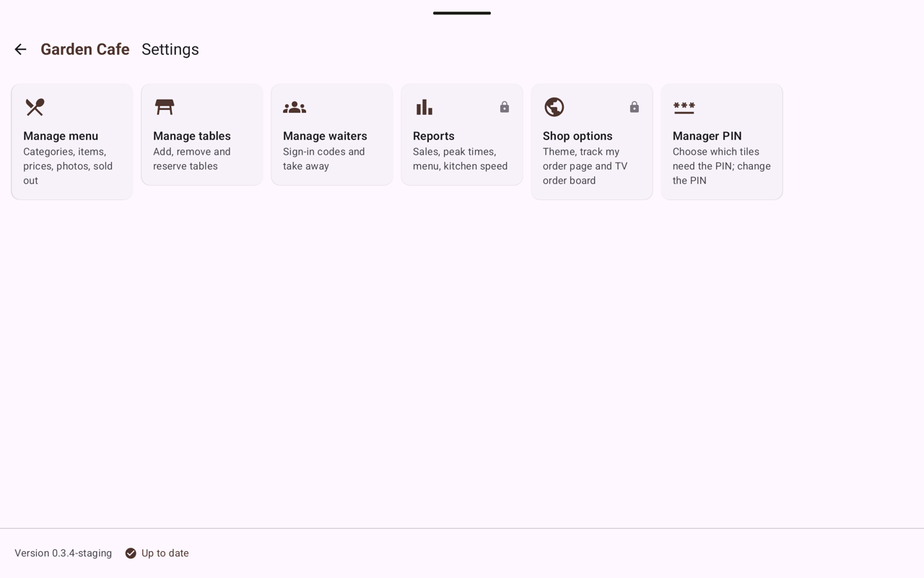The width and height of the screenshot is (924, 578).
Task: Open the Manage tables tile title
Action: tap(192, 136)
